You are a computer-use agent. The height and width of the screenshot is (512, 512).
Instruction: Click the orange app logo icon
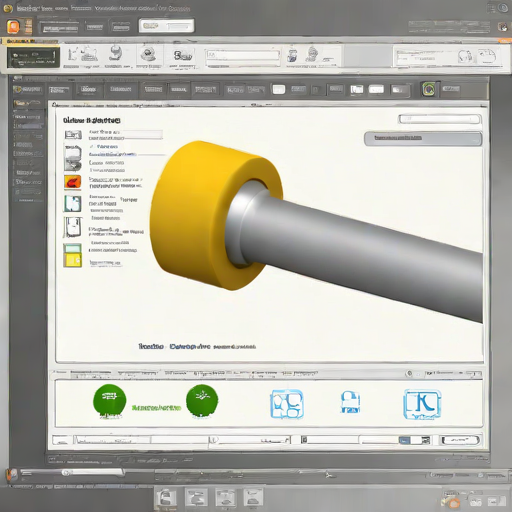point(14,26)
